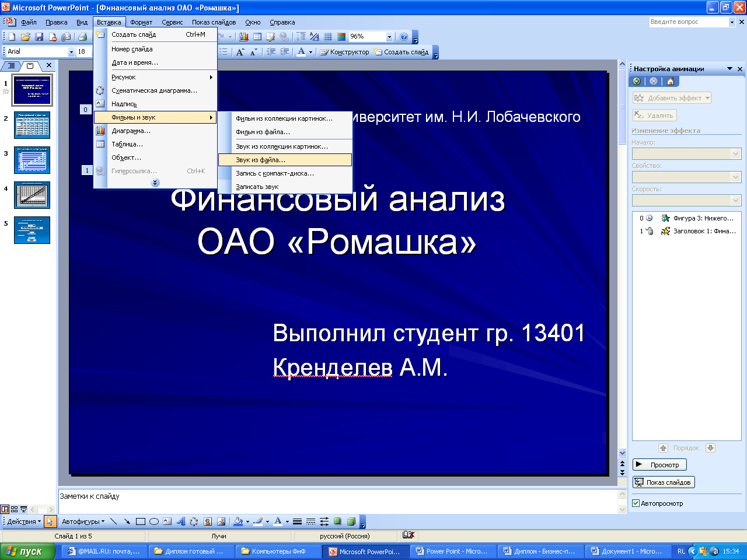
Task: Click the Удалить button in the animation pane
Action: 655,116
